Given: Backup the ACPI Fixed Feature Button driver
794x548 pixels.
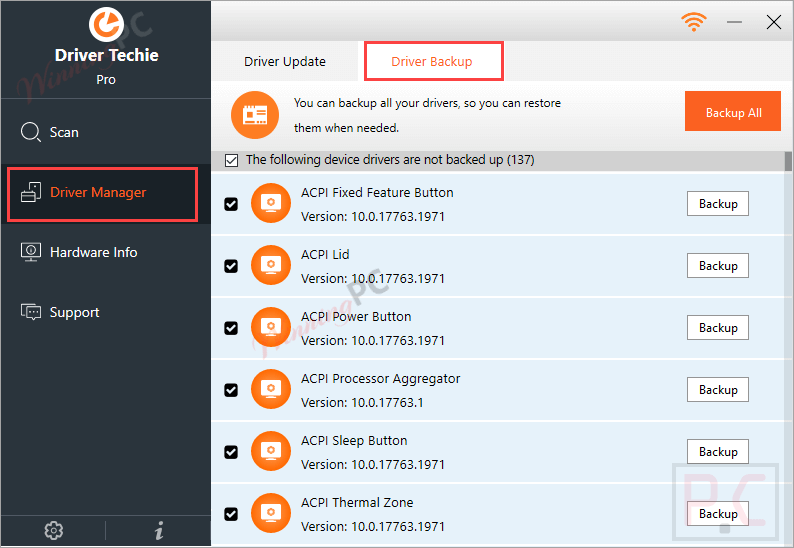Looking at the screenshot, I should pos(718,204).
